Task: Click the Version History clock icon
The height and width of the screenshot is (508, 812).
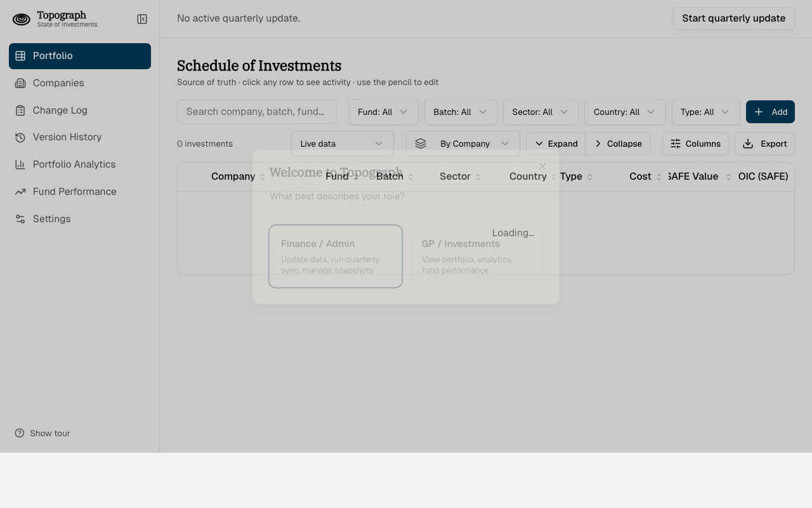Action: click(x=21, y=137)
